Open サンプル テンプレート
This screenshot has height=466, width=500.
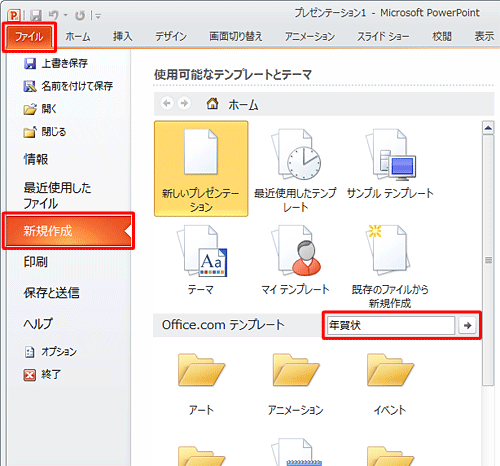(390, 164)
